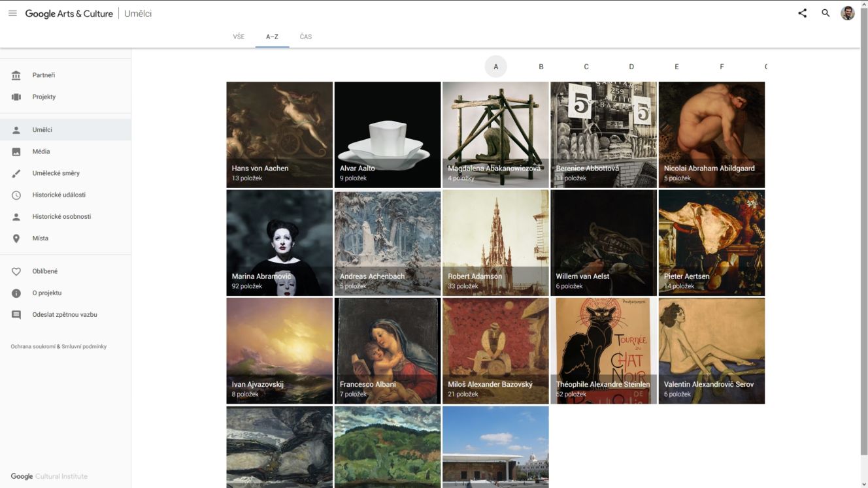Screen dimensions: 868x488
Task: Open Francesco Albani artist card
Action: [388, 351]
